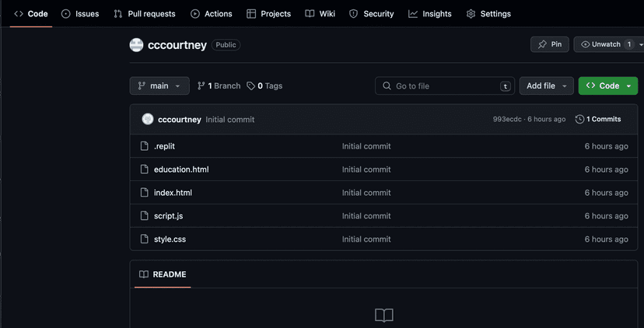Expand the Add file dropdown
The width and height of the screenshot is (644, 328).
[x=546, y=86]
